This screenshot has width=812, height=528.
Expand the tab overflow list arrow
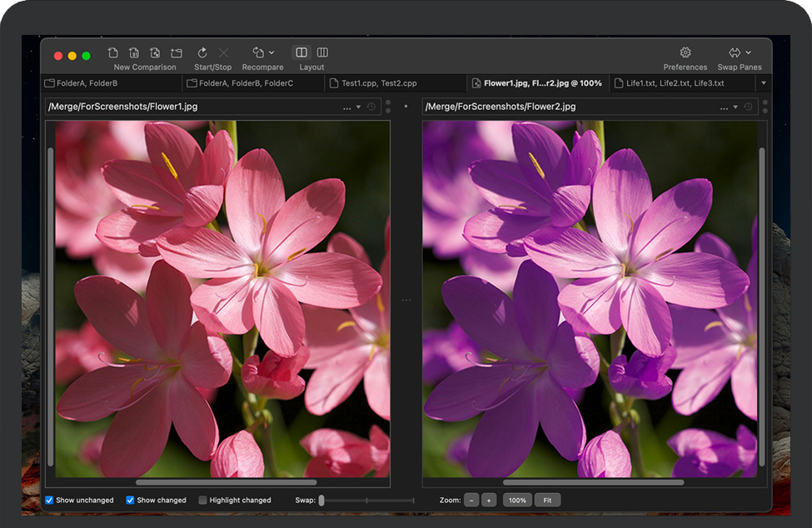point(763,83)
